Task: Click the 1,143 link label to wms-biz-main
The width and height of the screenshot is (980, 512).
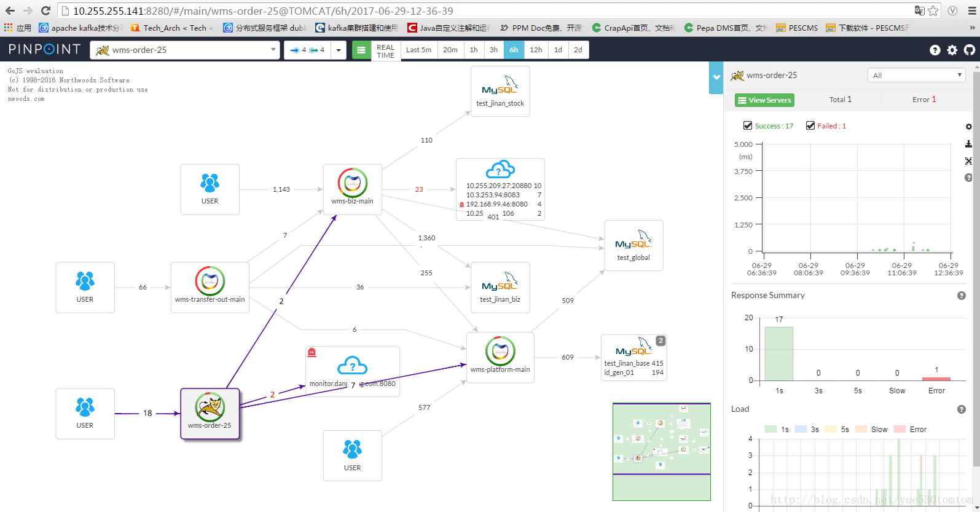Action: pyautogui.click(x=281, y=189)
